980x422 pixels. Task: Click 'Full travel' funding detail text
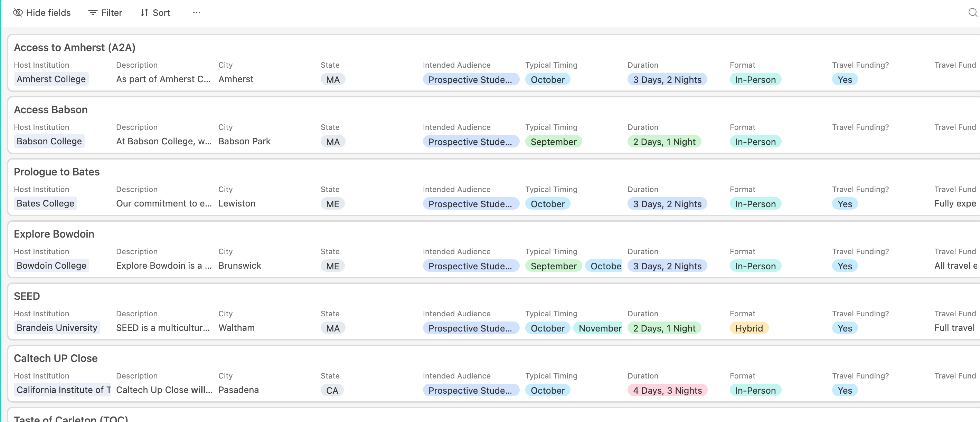pos(954,328)
